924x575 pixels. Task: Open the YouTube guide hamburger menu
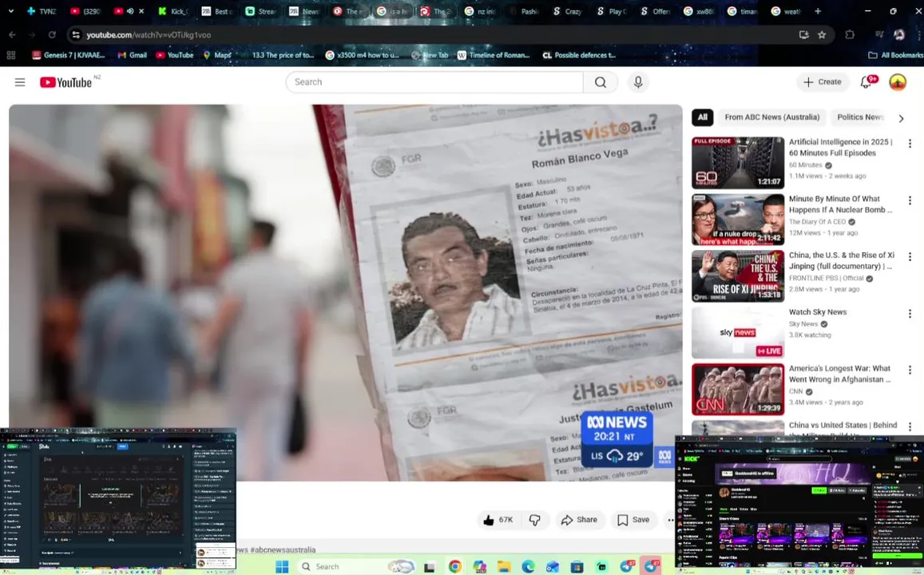pos(20,82)
